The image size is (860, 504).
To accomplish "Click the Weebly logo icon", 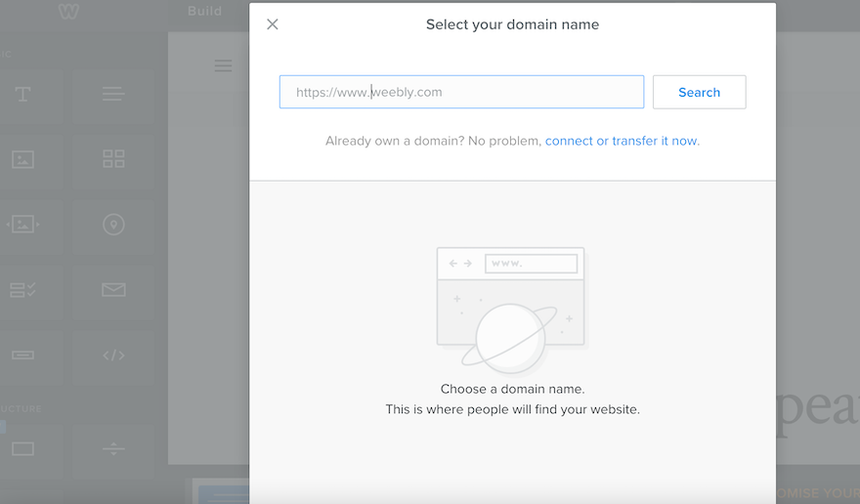I will (69, 11).
